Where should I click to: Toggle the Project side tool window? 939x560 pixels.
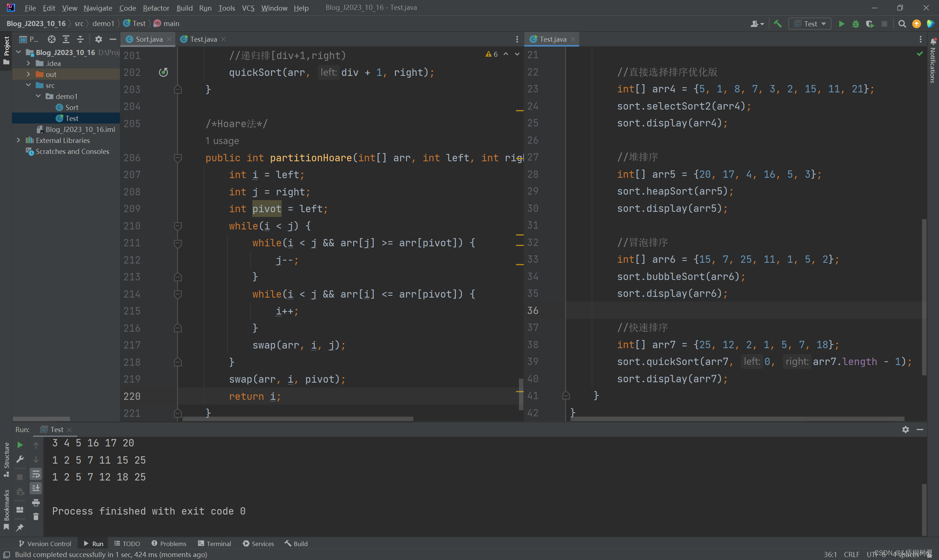click(6, 50)
